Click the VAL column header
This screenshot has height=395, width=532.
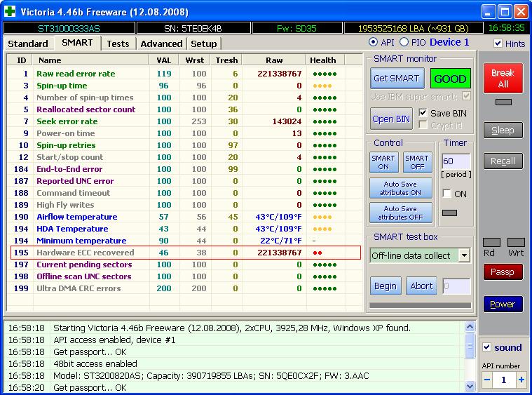164,60
